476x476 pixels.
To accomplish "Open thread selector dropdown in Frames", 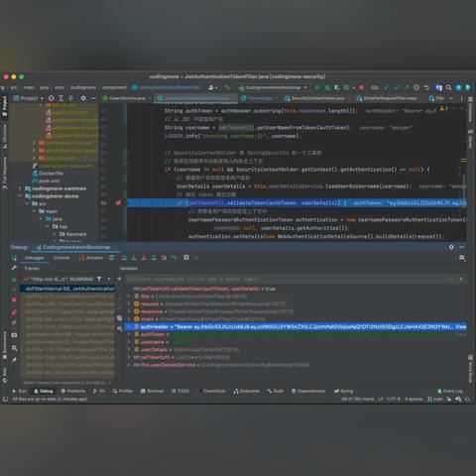I will pos(109,279).
